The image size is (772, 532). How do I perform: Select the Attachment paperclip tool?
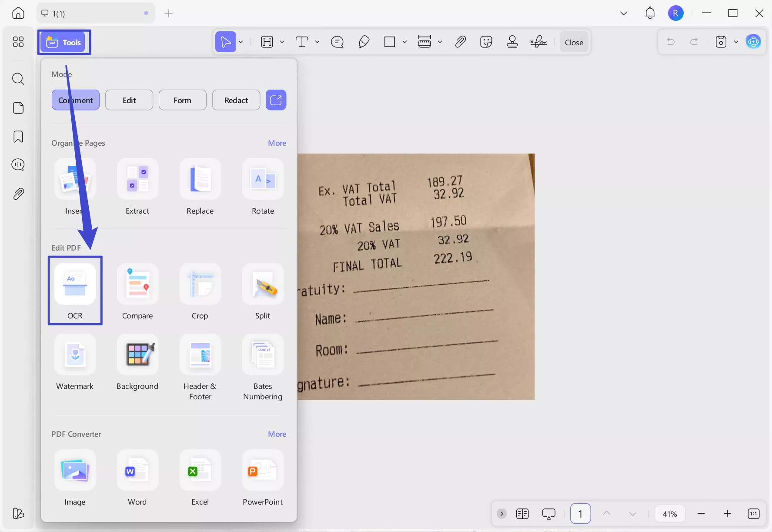(460, 42)
